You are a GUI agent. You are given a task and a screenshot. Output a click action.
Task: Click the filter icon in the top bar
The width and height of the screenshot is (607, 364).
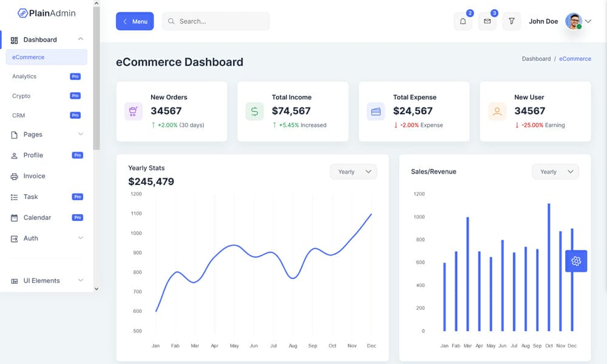click(511, 21)
